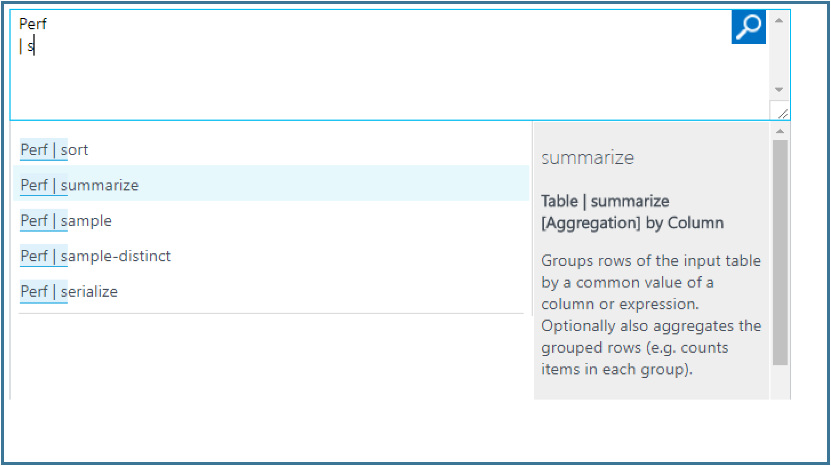Place cursor after '| s' in the query
This screenshot has width=831, height=466.
coord(34,47)
